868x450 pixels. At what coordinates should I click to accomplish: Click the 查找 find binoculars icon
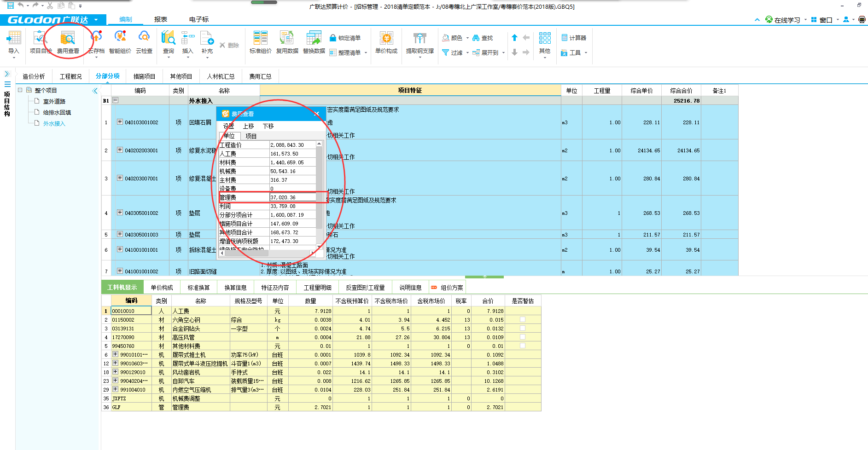(x=476, y=38)
